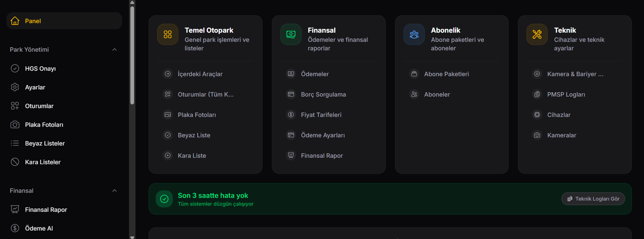
Task: Open Oturumlar in the sidebar
Action: pos(39,106)
